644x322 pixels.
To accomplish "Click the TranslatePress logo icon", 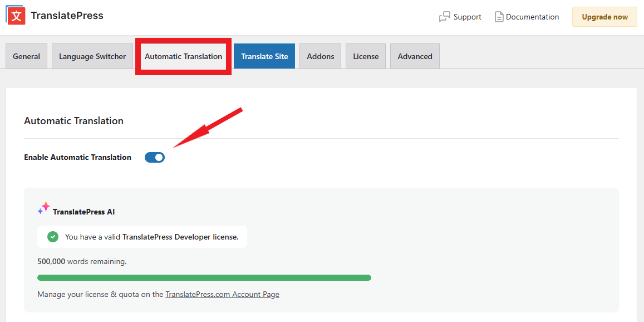I will (x=15, y=16).
